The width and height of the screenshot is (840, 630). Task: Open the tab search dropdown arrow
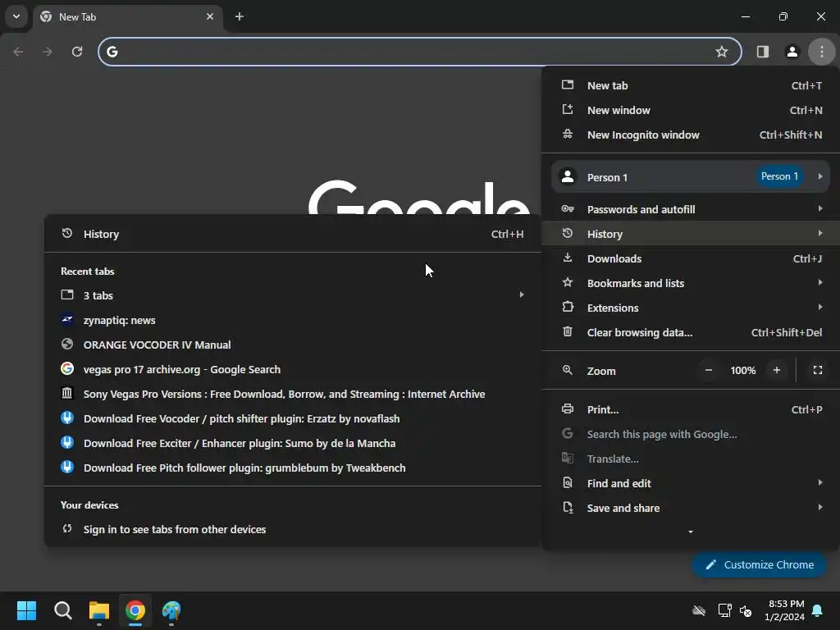coord(16,16)
